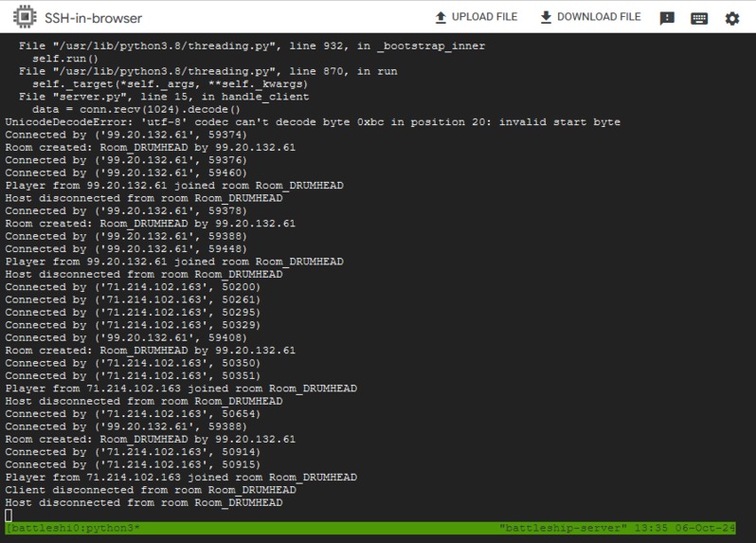756x543 pixels.
Task: Click 'Connected by' line with port 50200
Action: coord(133,287)
